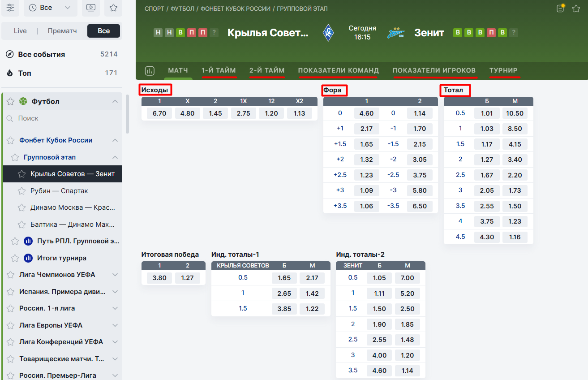Image resolution: width=588 pixels, height=380 pixels.
Task: Collapse the Фонбет Кубок России chevron
Action: [x=115, y=140]
